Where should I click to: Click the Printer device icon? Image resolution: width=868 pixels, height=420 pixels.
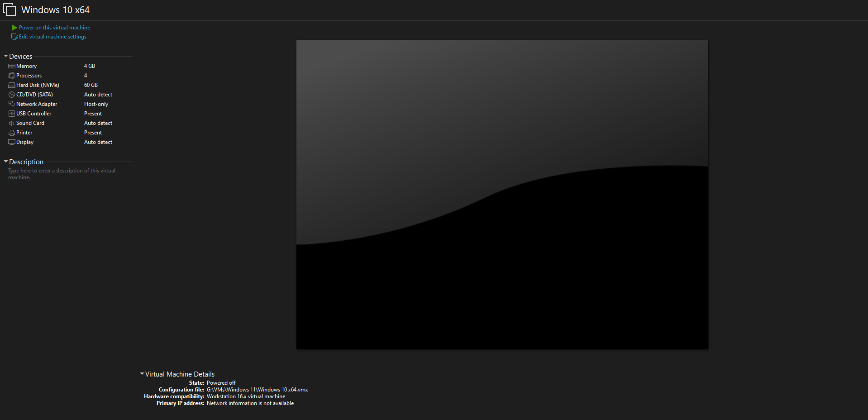click(12, 133)
